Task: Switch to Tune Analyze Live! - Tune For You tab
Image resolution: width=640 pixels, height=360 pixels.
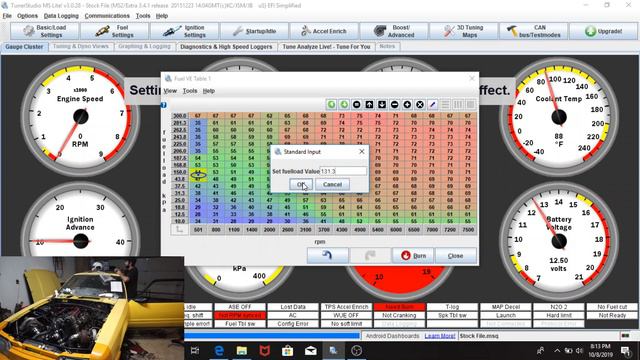Action: tap(326, 47)
